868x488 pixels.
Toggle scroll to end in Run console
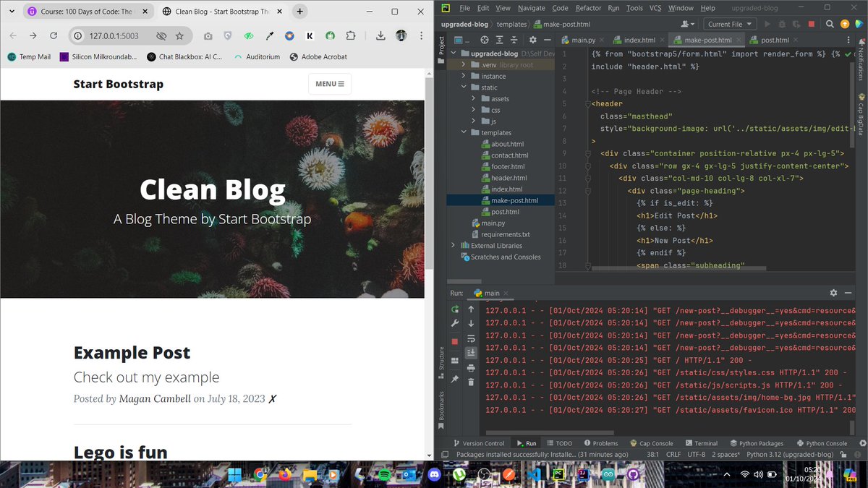pyautogui.click(x=471, y=352)
